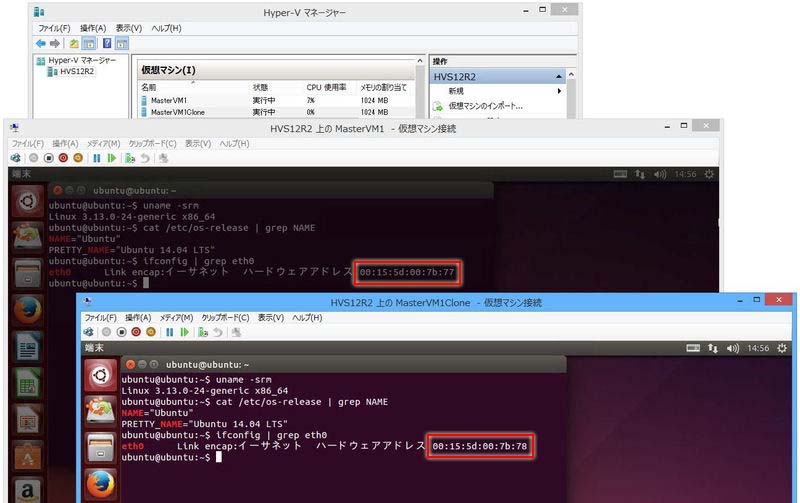
Task: Click scroll-up arrow of actions pane
Action: (x=571, y=74)
